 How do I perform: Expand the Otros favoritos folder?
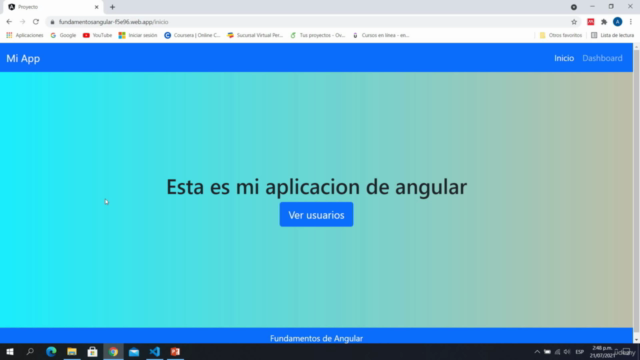pos(561,36)
